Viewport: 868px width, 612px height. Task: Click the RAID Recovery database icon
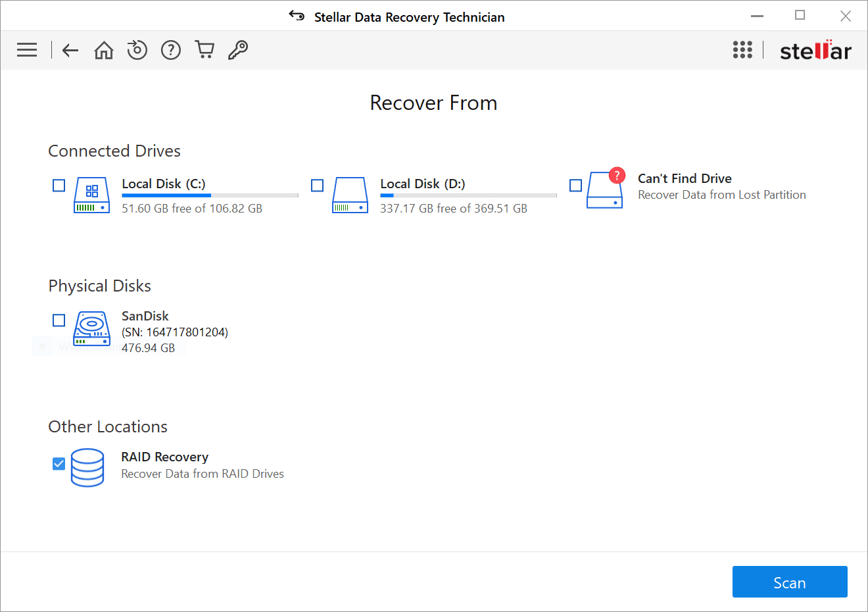coord(87,467)
